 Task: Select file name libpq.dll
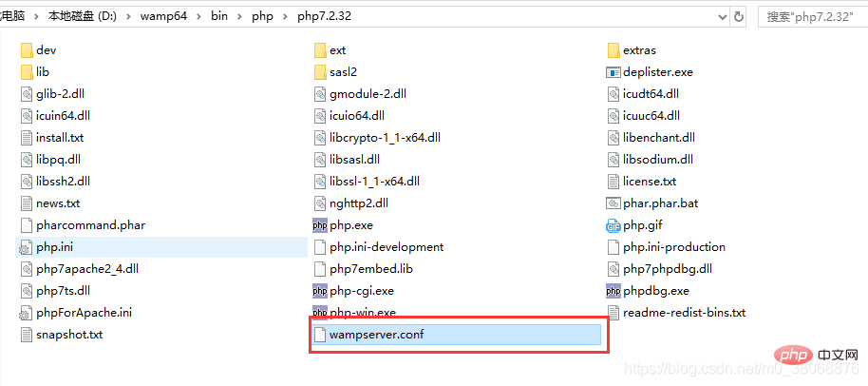pos(58,160)
